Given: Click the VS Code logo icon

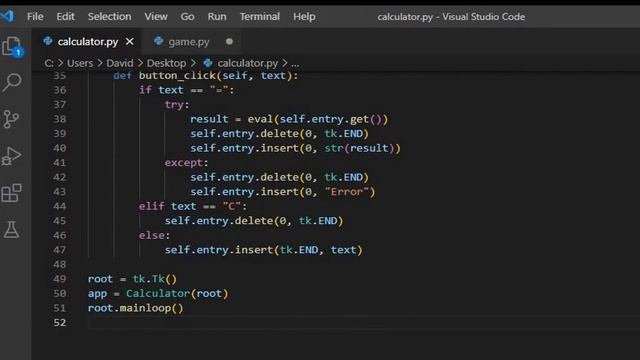Looking at the screenshot, I should pos(7,16).
